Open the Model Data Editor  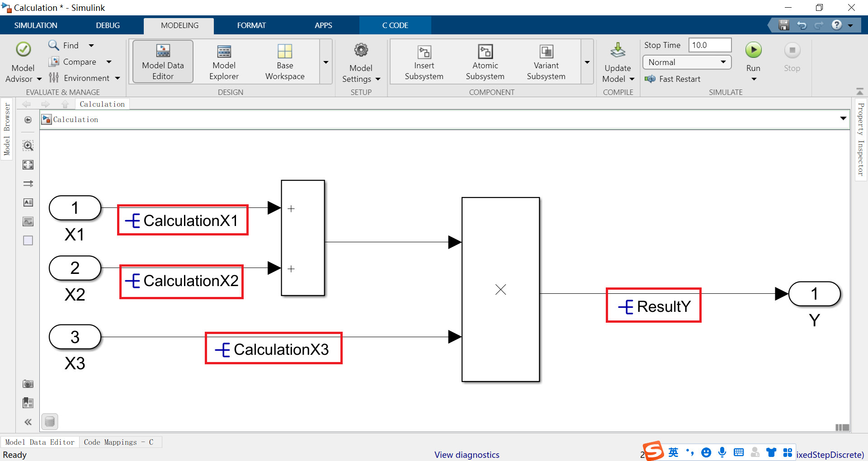163,62
